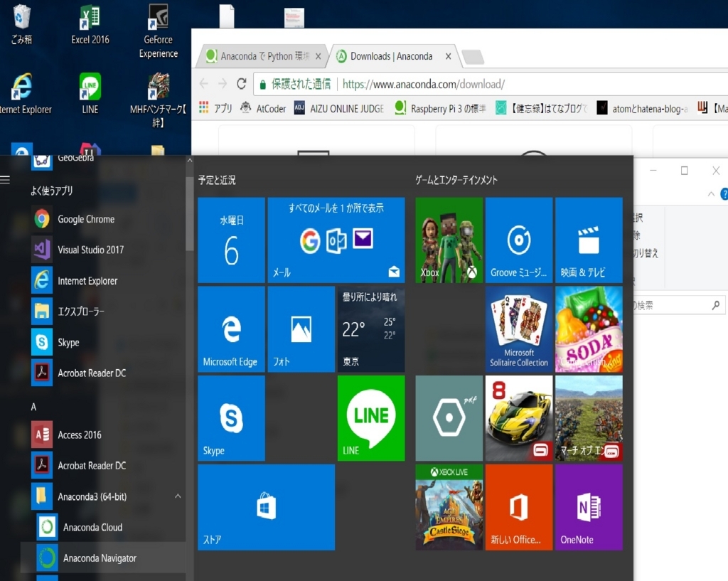Click the A letter section header
The height and width of the screenshot is (581, 728).
click(x=33, y=407)
